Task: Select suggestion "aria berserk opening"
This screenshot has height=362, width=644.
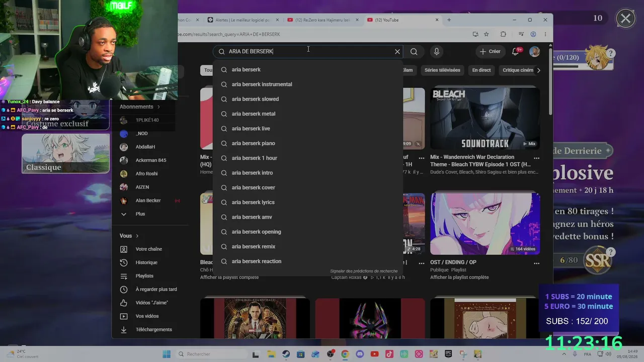Action: point(308,232)
